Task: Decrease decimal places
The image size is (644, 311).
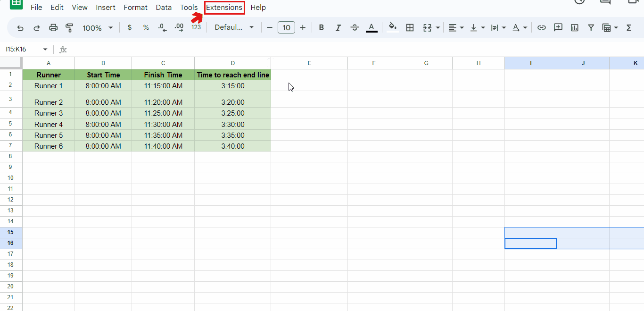Action: [162, 27]
